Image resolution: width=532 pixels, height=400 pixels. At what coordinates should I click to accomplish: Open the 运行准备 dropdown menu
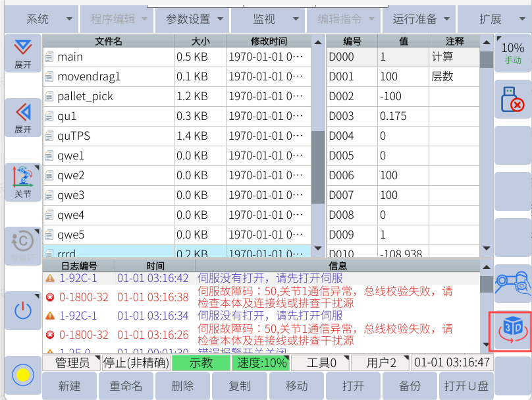420,19
